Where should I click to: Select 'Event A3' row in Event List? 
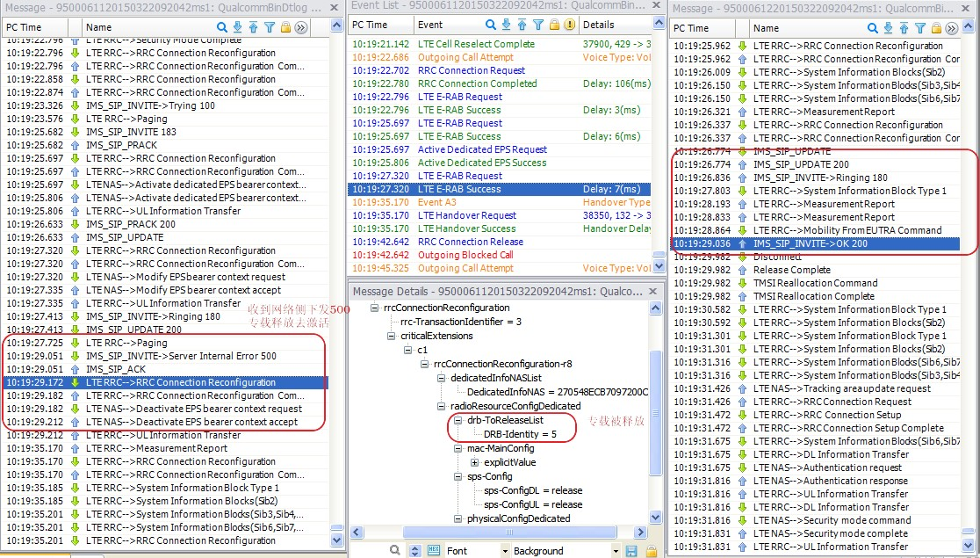point(500,202)
